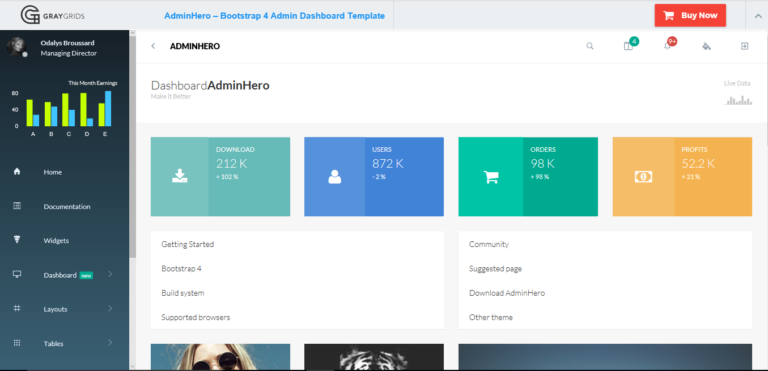Open the Bootstrap 4 link
Viewport: 768px width, 371px height.
click(x=181, y=269)
